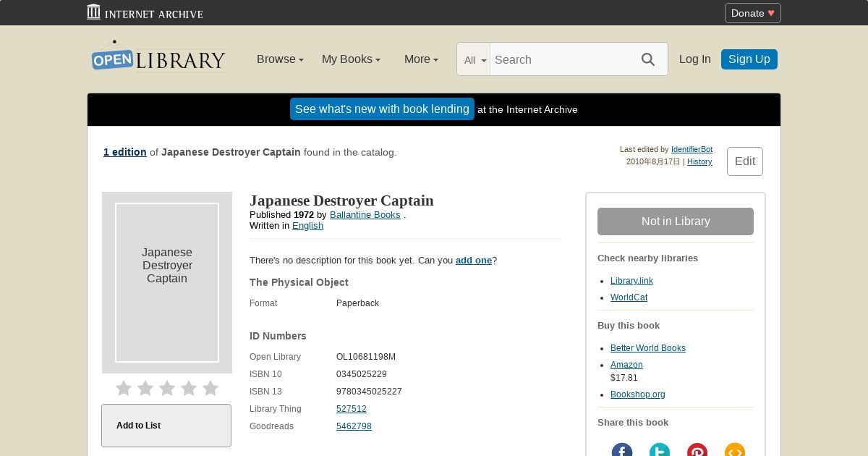
Task: Click the Paperback format value
Action: coord(357,303)
